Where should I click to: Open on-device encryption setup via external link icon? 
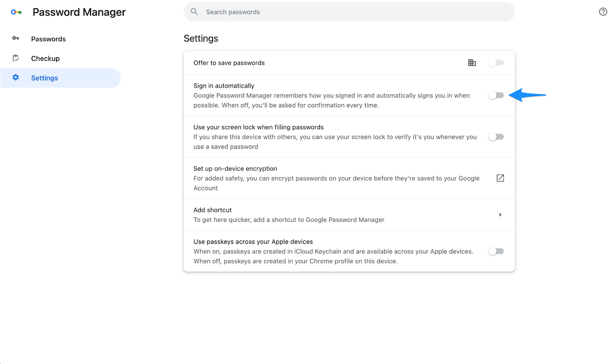(x=500, y=178)
